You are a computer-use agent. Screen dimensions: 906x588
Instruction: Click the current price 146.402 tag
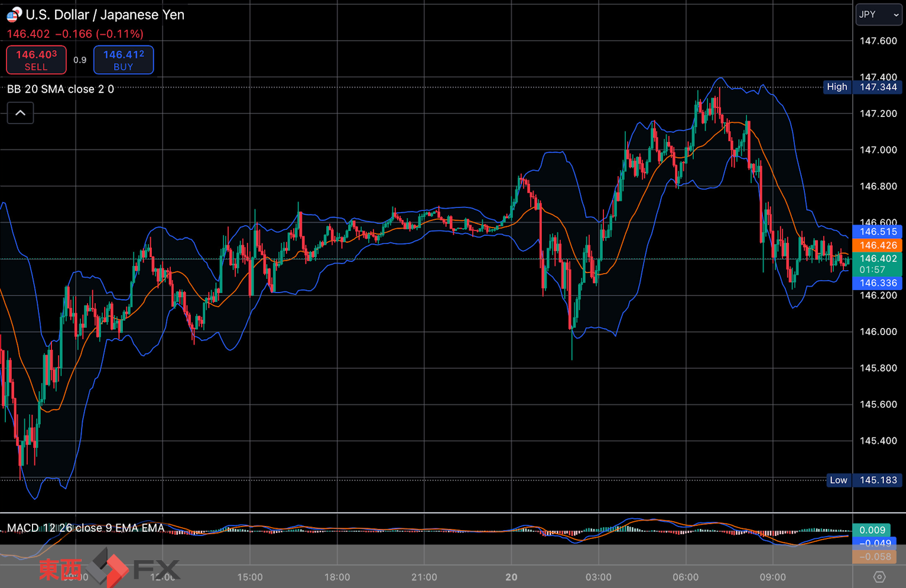[x=877, y=264]
